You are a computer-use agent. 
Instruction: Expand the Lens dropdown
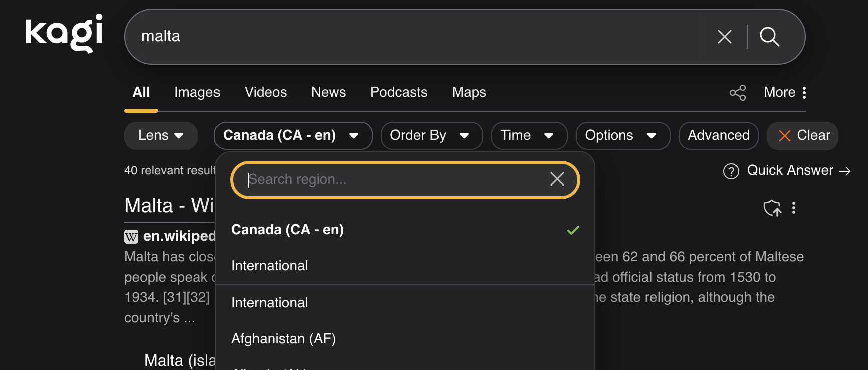tap(160, 135)
